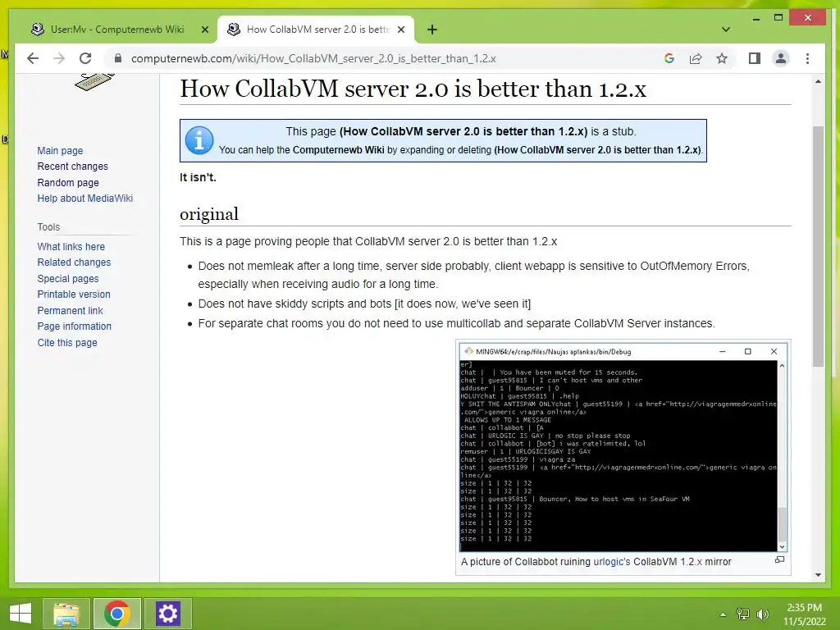Click the 'It isn't.' bold text

(198, 177)
